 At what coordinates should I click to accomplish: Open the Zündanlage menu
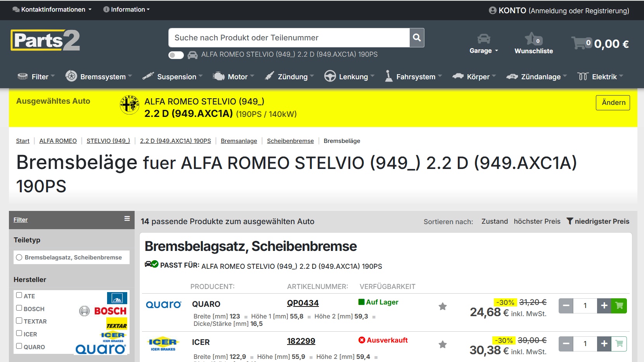point(537,77)
